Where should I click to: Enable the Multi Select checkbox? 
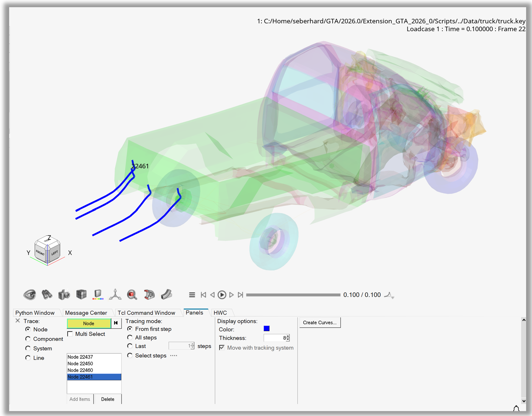click(70, 334)
